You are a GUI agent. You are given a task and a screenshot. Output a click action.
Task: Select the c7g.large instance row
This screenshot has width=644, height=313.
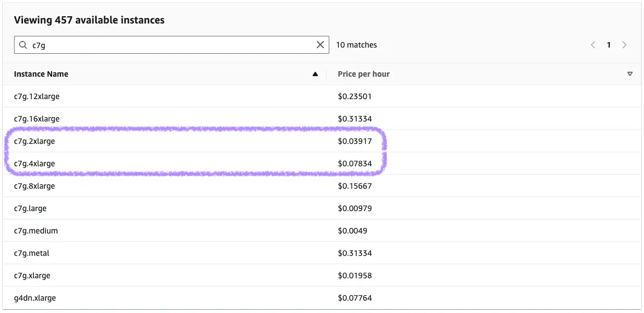click(x=30, y=208)
